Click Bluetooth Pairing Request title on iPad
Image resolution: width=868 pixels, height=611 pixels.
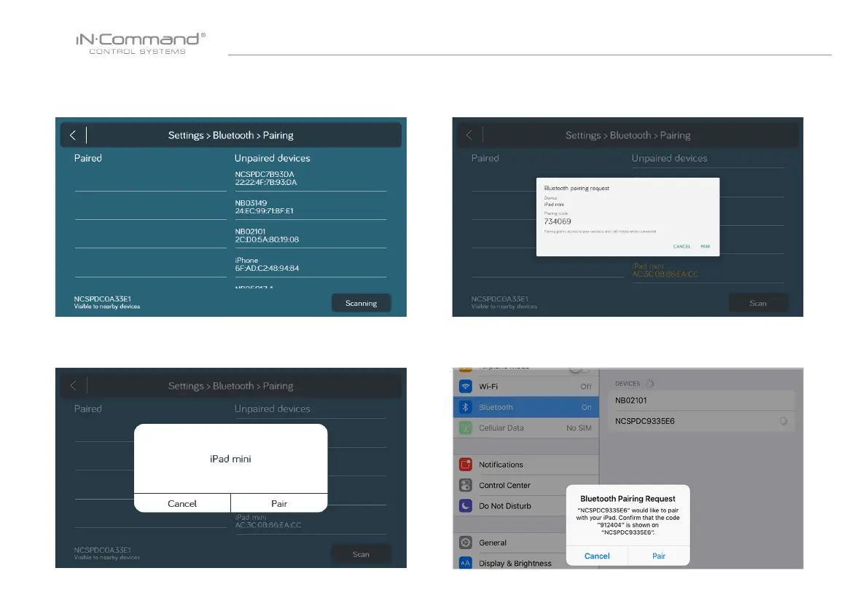(x=627, y=499)
